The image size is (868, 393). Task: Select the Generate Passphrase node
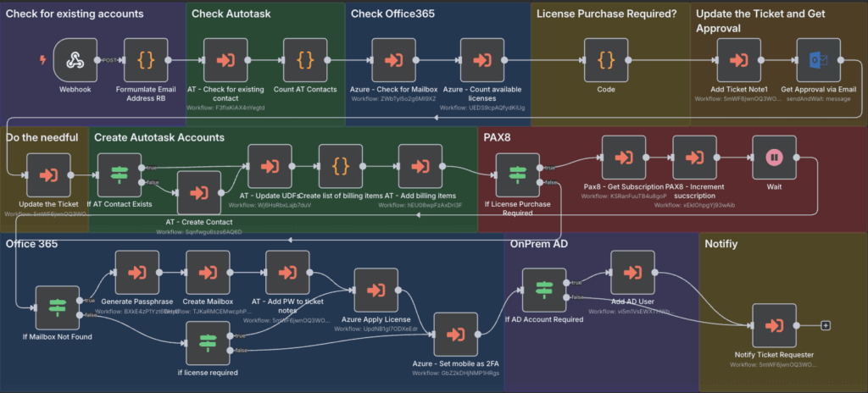[x=137, y=273]
